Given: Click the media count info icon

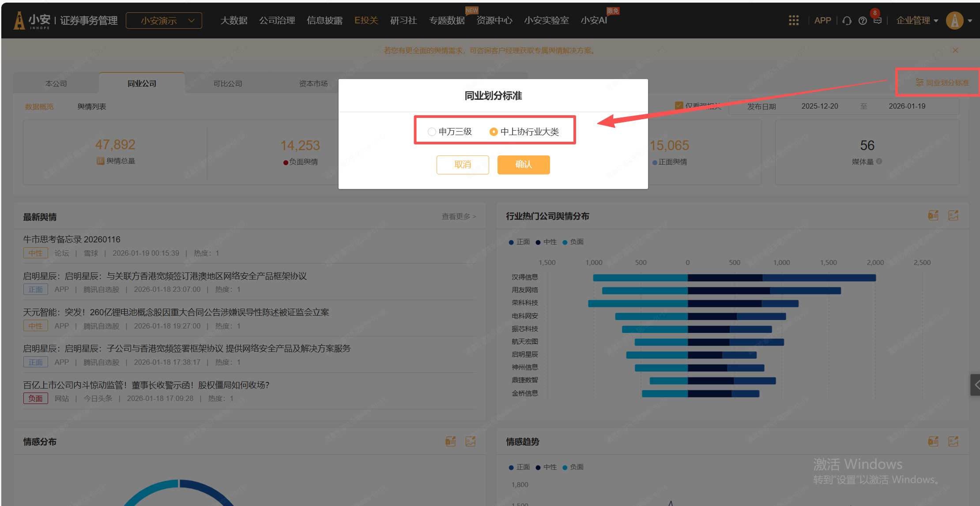Looking at the screenshot, I should (x=879, y=162).
